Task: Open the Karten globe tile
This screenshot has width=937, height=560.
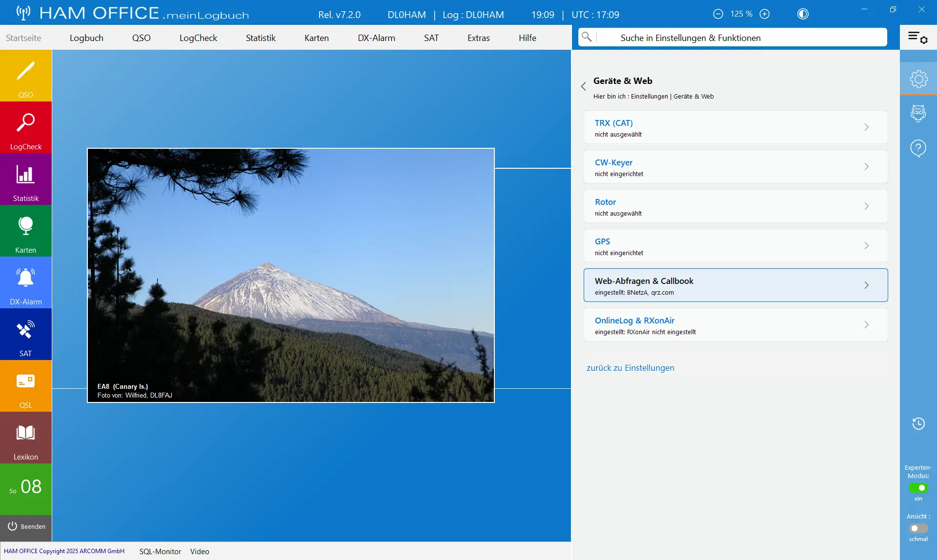Action: click(26, 231)
